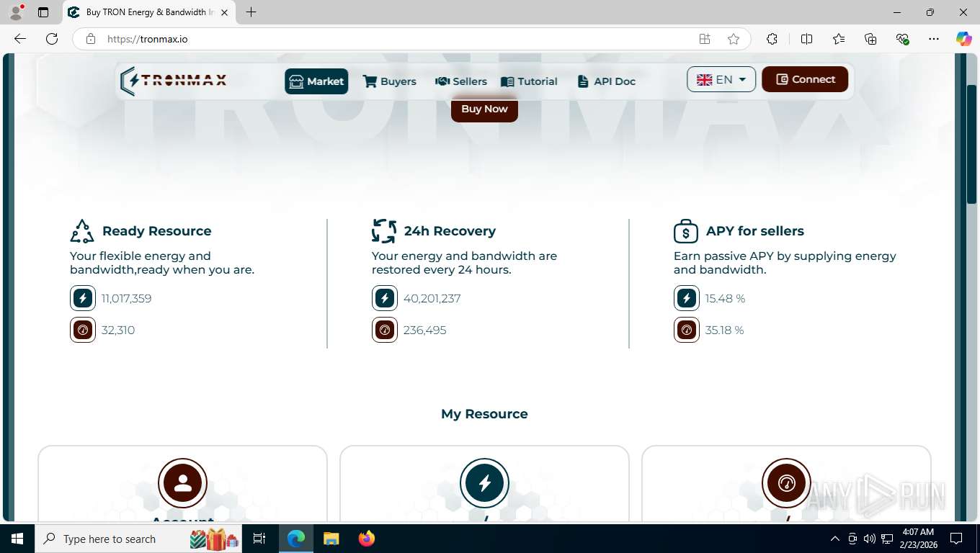The image size is (980, 553).
Task: Click the My Resource heading
Action: [484, 414]
